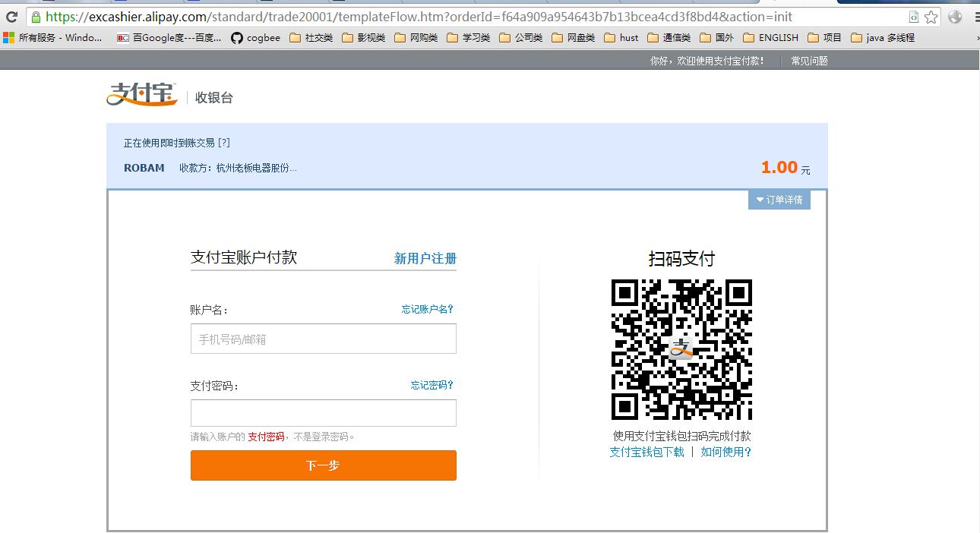This screenshot has width=980, height=533.
Task: Open the 百Google度---百度... bookmark
Action: 169,37
